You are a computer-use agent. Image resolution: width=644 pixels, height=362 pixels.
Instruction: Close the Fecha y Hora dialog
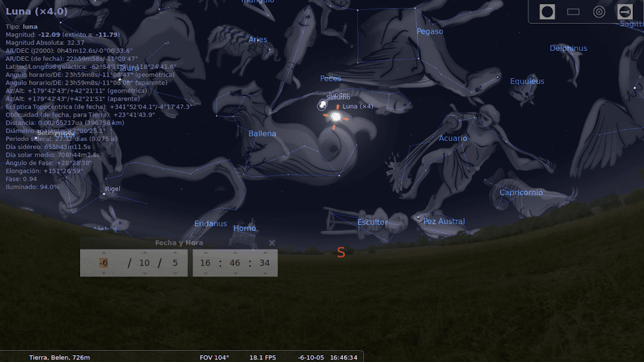coord(271,243)
